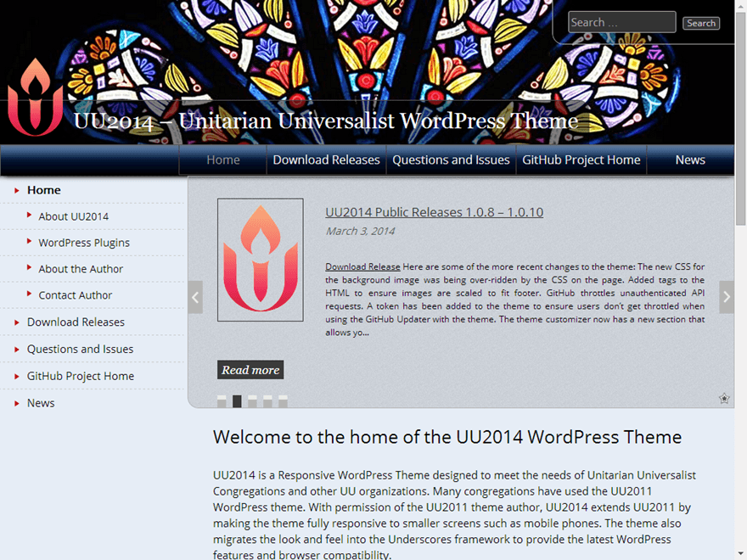Click the Welcome to the home heading

(x=447, y=437)
